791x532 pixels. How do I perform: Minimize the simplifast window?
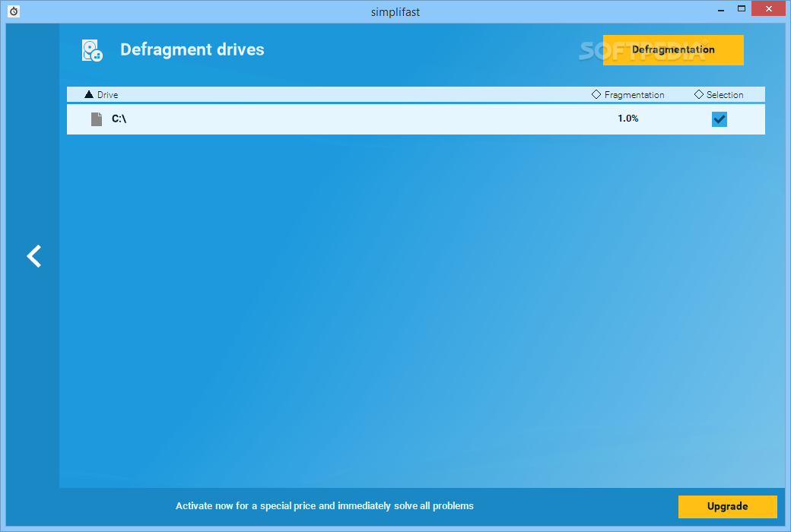tap(721, 9)
